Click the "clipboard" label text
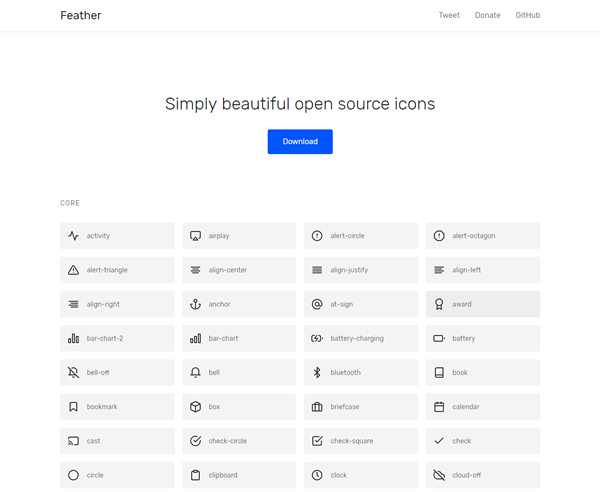The image size is (600, 492). click(223, 475)
